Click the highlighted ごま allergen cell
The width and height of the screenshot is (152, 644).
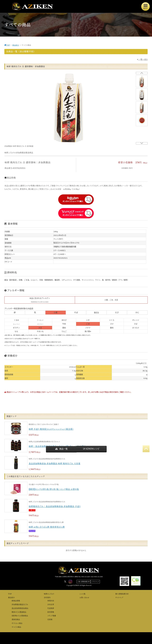pos(88,324)
